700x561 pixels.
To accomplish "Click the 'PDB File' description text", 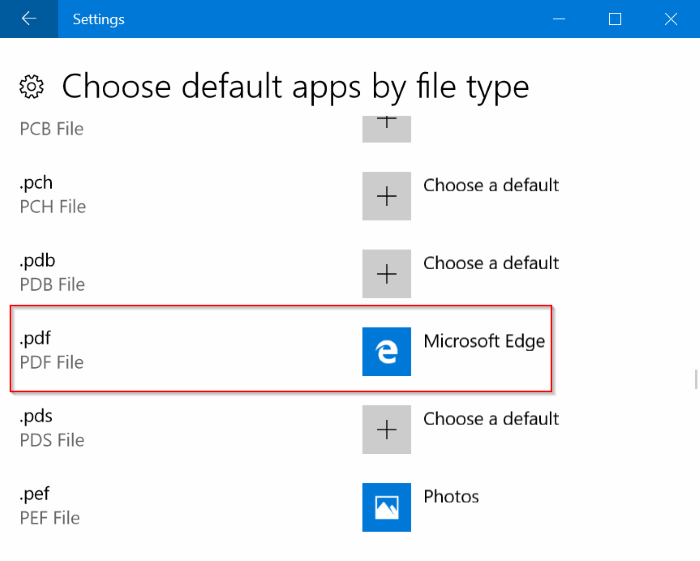I will click(x=52, y=285).
